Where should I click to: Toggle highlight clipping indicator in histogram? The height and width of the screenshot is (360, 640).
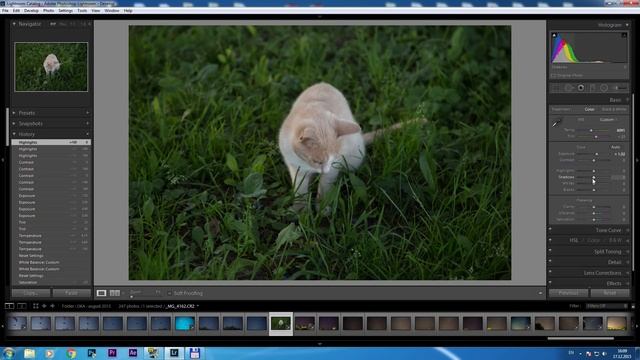[624, 36]
